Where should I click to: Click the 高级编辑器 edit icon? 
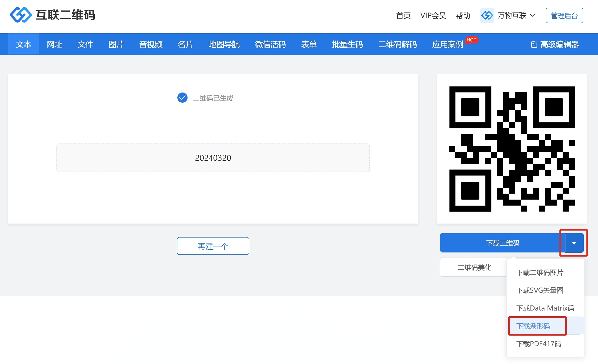tap(534, 44)
